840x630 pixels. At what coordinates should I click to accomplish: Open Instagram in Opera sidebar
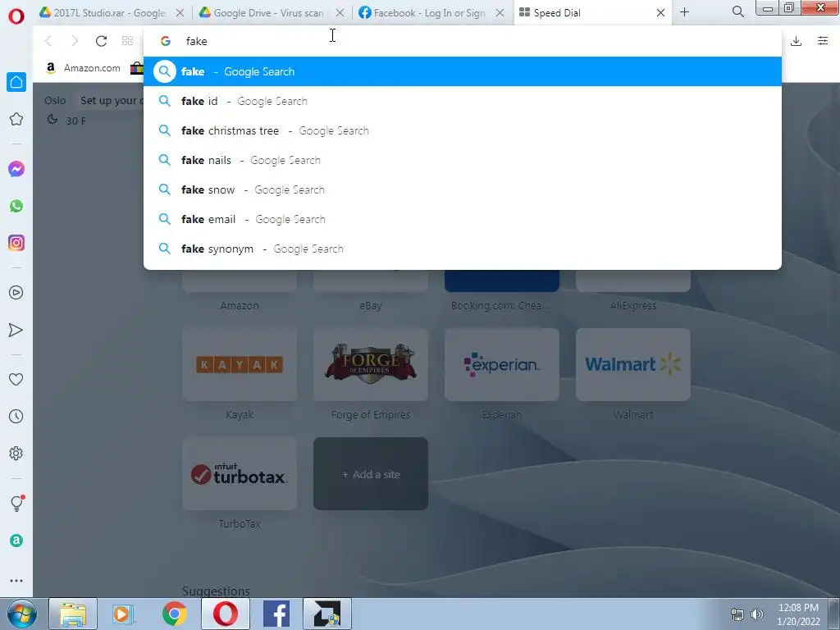point(16,243)
